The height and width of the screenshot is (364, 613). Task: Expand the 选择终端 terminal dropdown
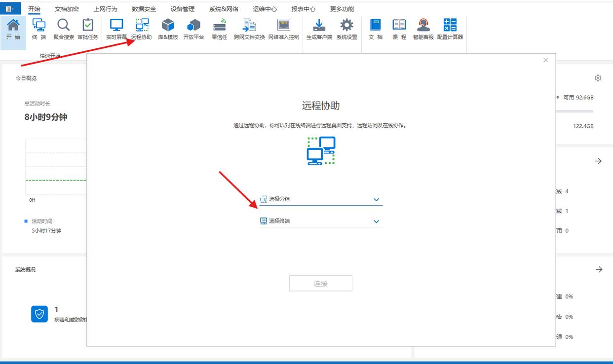coord(321,221)
